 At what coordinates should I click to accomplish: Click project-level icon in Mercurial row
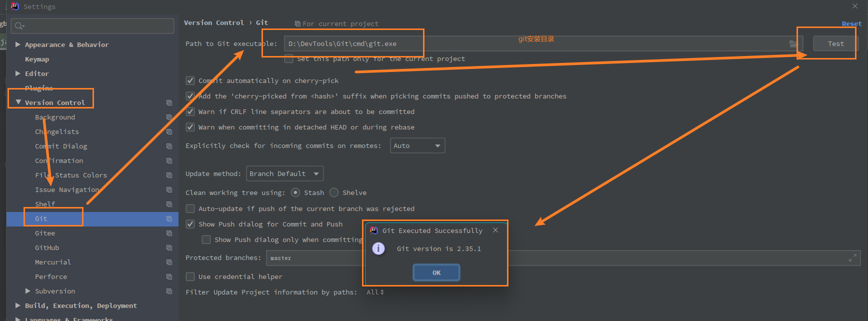169,262
